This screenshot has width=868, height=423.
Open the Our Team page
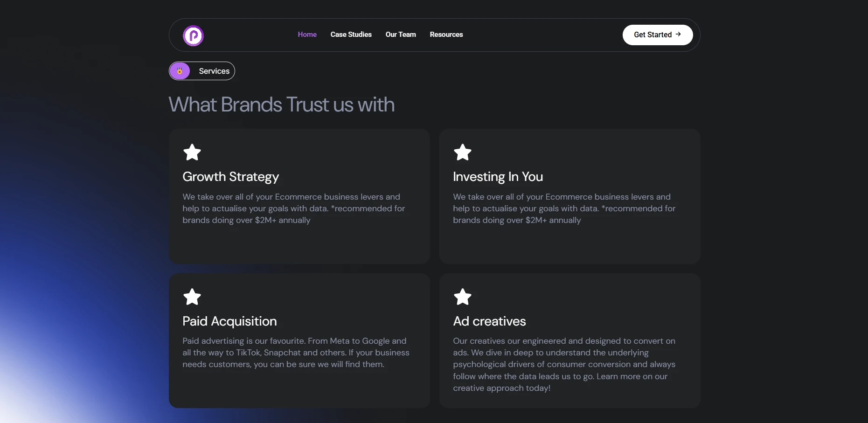click(401, 35)
